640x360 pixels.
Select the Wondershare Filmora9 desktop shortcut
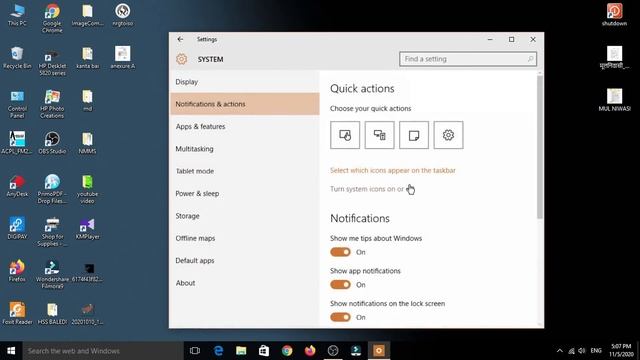point(52,275)
